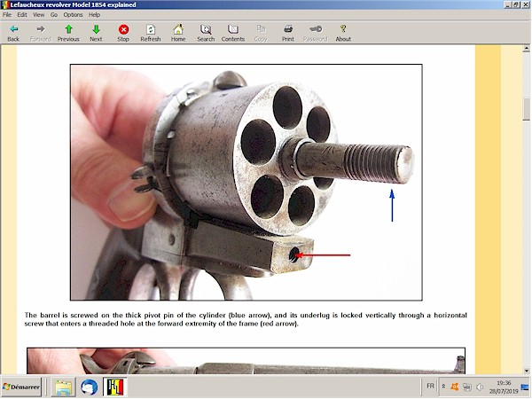Open the volume speaker tray icon
Image resolution: width=532 pixels, height=399 pixels.
tap(480, 387)
